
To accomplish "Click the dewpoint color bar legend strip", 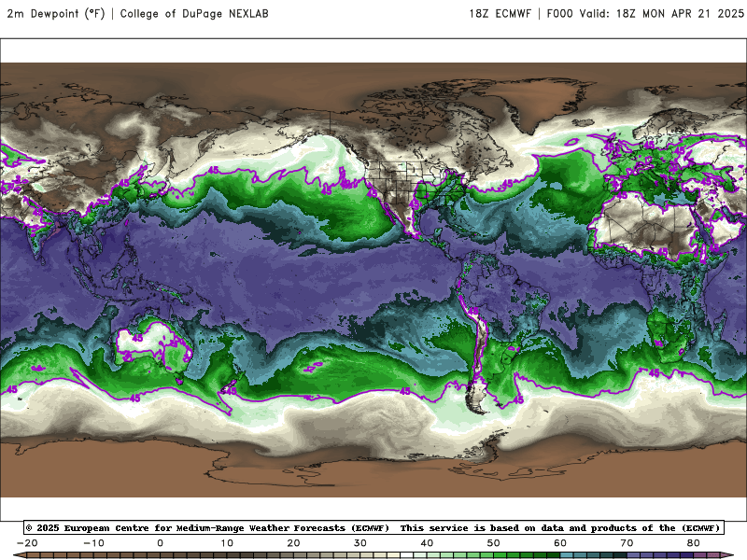I will pos(373,555).
